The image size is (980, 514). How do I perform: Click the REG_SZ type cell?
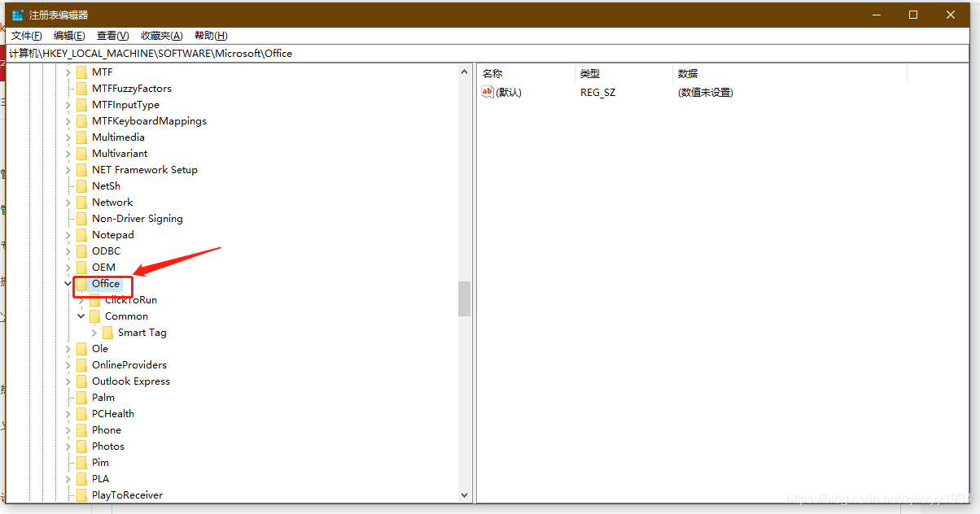pyautogui.click(x=598, y=93)
